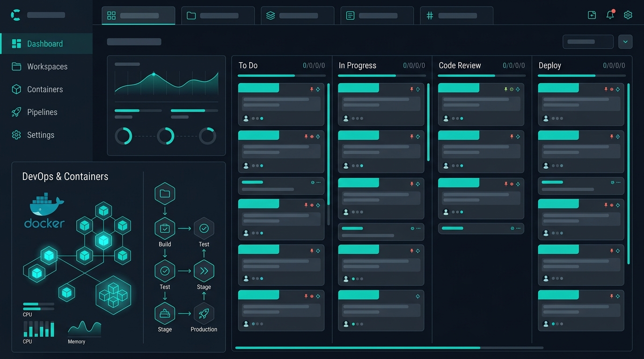Click the progress bar under In Progress header
The width and height of the screenshot is (644, 359).
[x=382, y=75]
